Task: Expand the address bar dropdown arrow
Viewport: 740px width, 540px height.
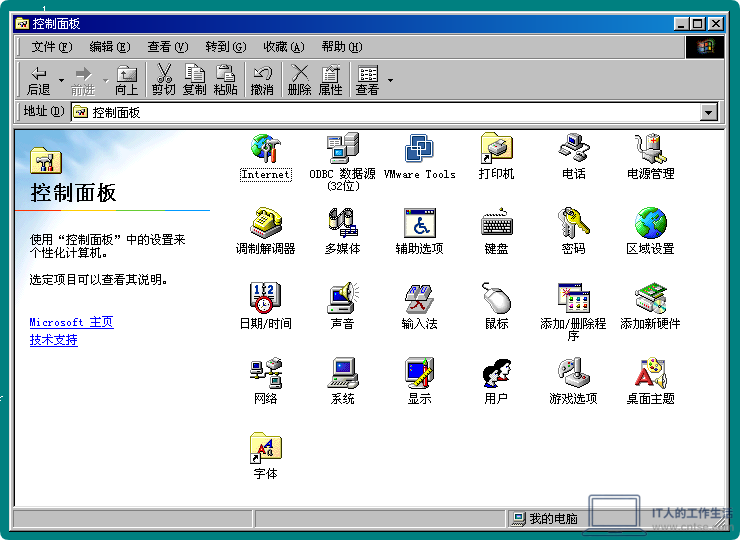Action: 708,112
